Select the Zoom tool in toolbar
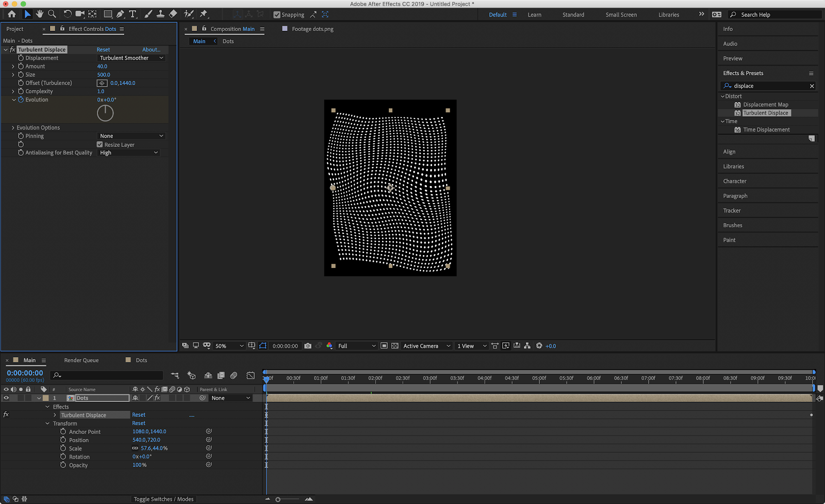Image resolution: width=825 pixels, height=504 pixels. tap(52, 14)
